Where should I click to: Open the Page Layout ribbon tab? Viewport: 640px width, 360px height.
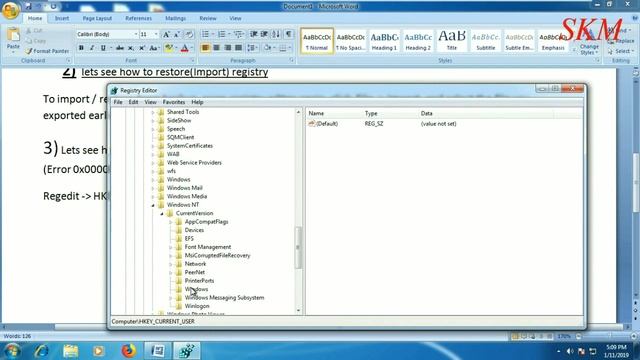point(97,18)
